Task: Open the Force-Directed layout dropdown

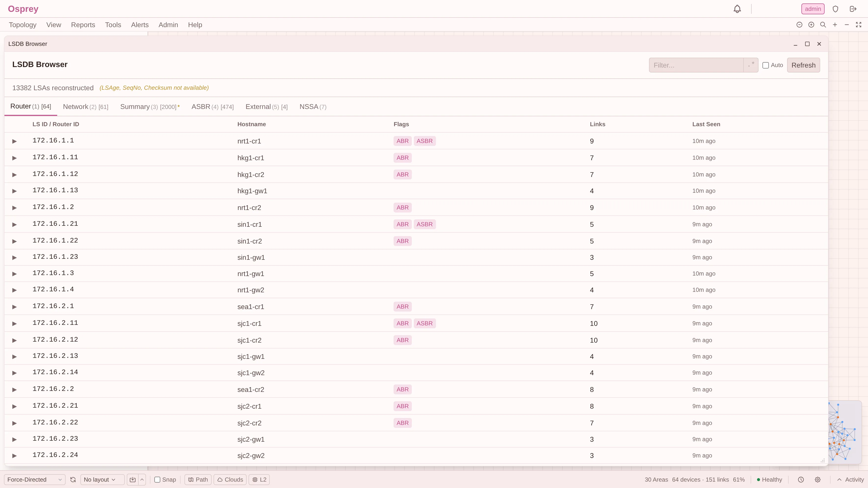Action: (x=35, y=480)
